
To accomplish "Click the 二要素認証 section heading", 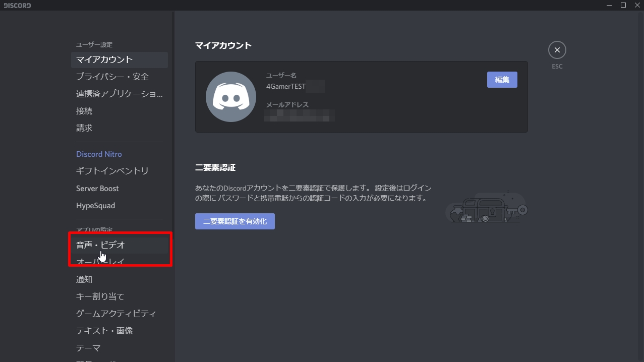I will (215, 168).
